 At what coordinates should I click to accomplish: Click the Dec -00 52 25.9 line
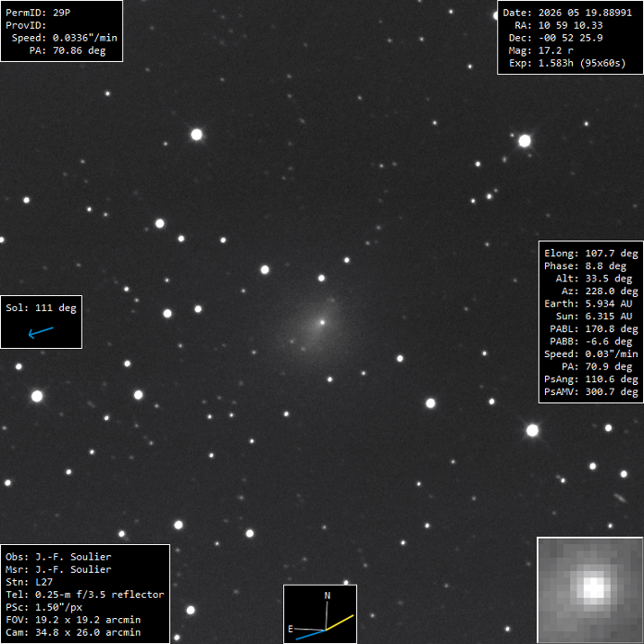556,38
